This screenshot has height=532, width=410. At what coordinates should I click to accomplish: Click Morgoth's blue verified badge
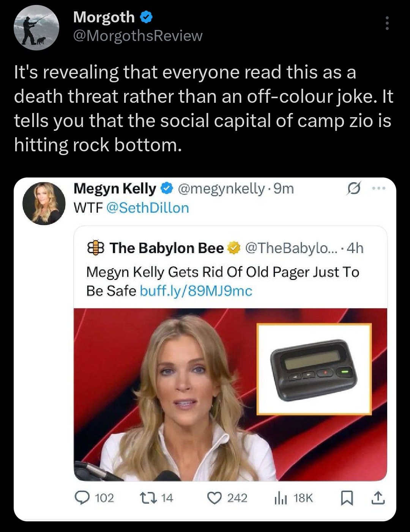point(146,17)
